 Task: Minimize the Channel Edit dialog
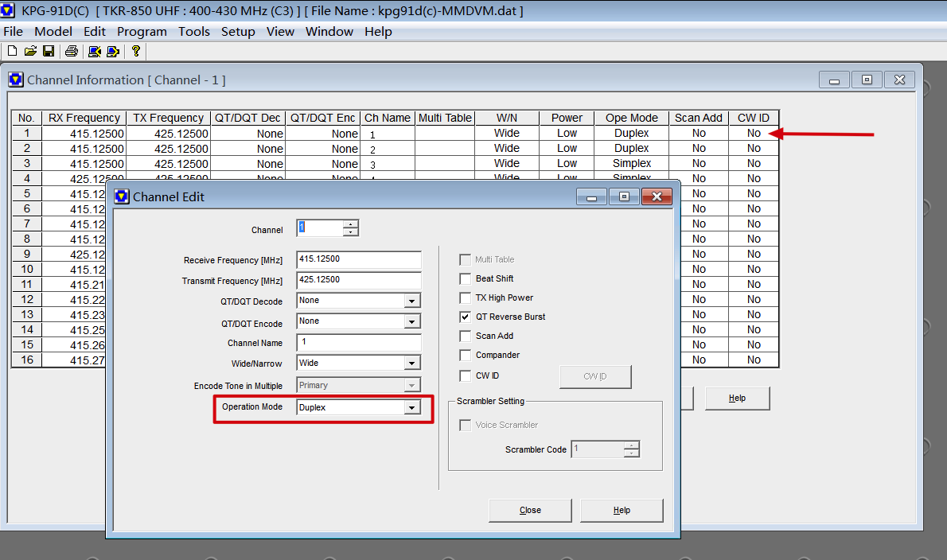pyautogui.click(x=592, y=196)
